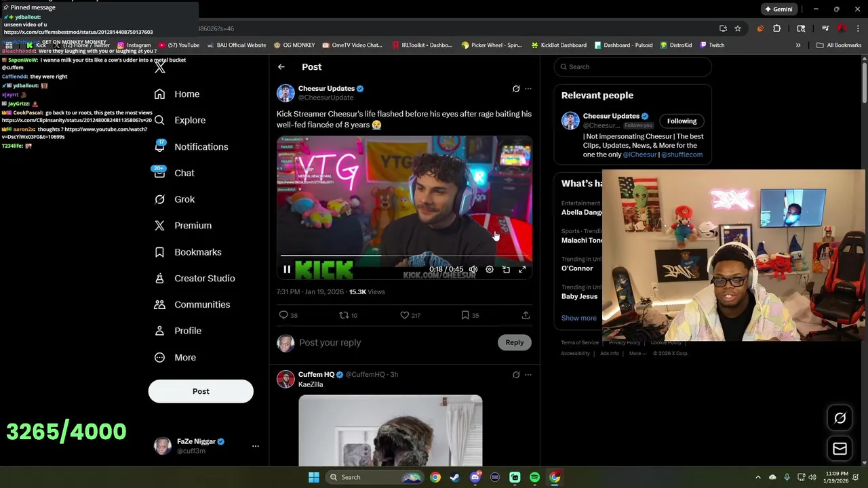Open more options on Cheesur Updates post
Viewport: 868px width, 488px height.
528,89
